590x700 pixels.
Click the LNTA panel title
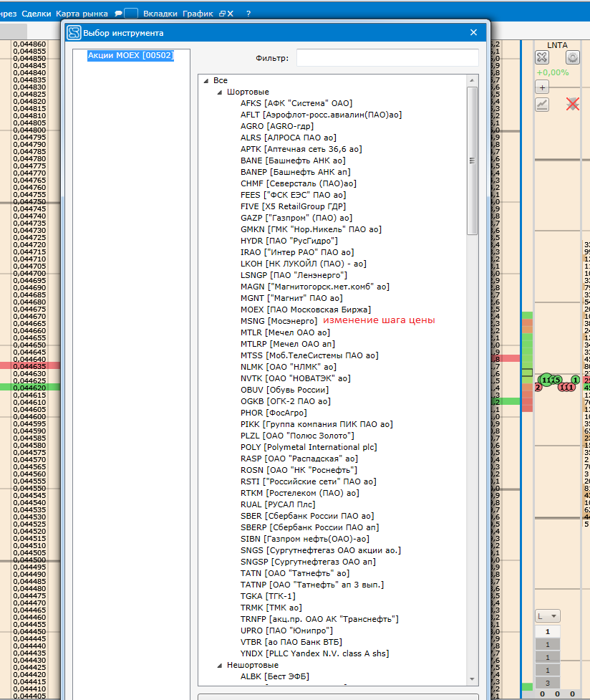[557, 45]
